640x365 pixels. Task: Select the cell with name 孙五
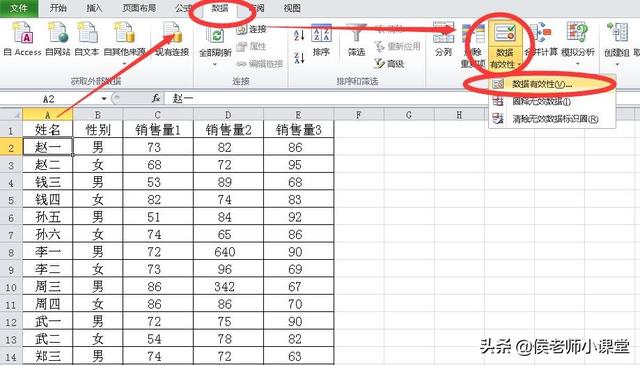(48, 217)
